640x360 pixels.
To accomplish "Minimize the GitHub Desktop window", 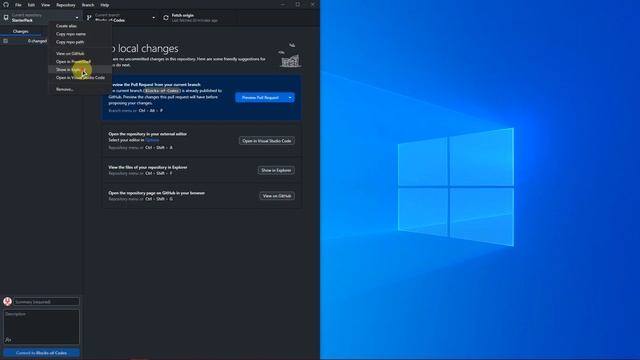I will pos(283,4).
